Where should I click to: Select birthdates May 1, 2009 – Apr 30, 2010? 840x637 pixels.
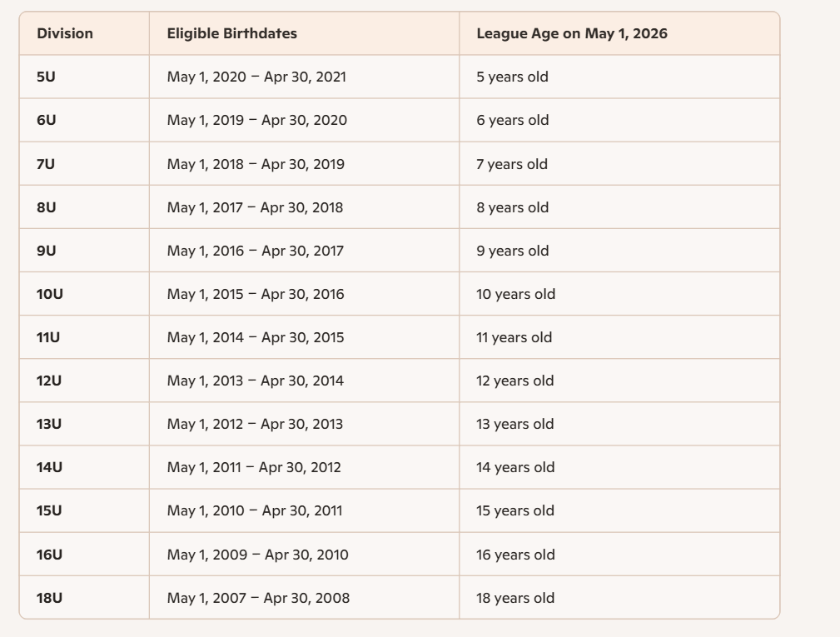coord(258,555)
